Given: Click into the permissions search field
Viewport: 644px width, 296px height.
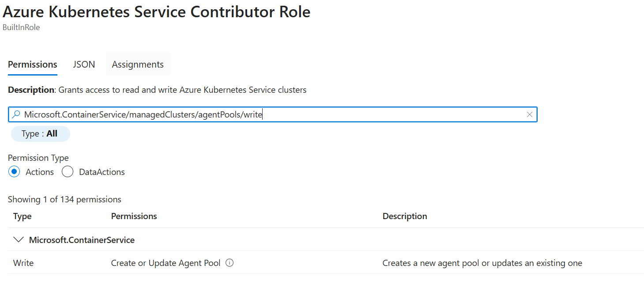Looking at the screenshot, I should click(273, 115).
